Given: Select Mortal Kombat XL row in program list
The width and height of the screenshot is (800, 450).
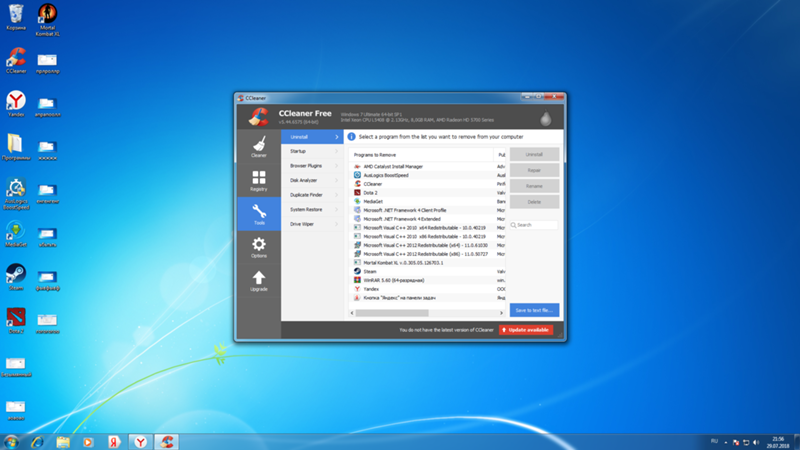Looking at the screenshot, I should coord(428,263).
